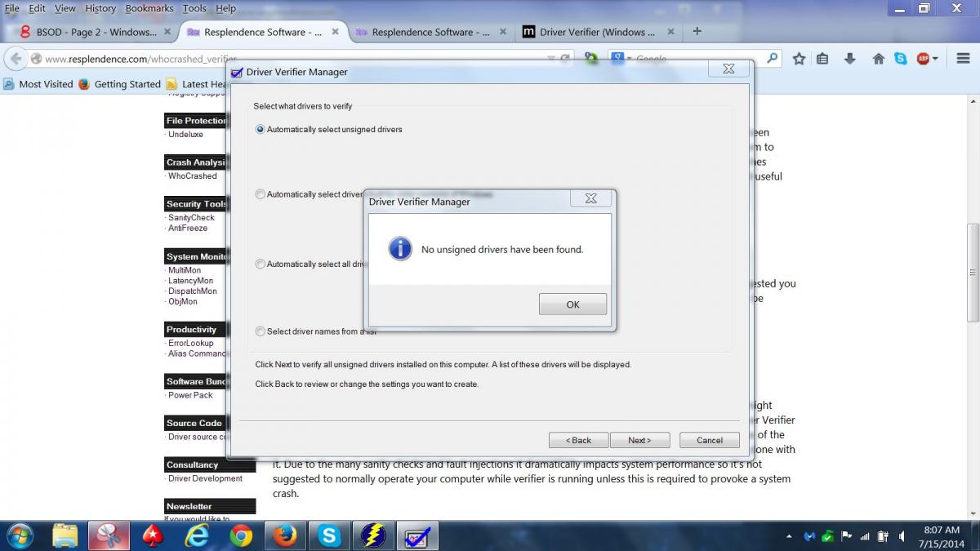Screen dimensions: 980x551
Task: Open the History menu
Action: (x=100, y=8)
